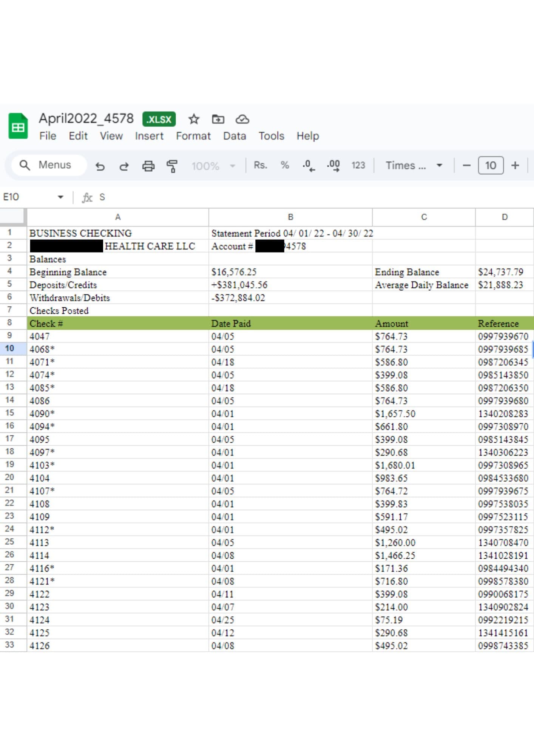Open the Times font dropdown
The image size is (534, 756).
tap(414, 166)
